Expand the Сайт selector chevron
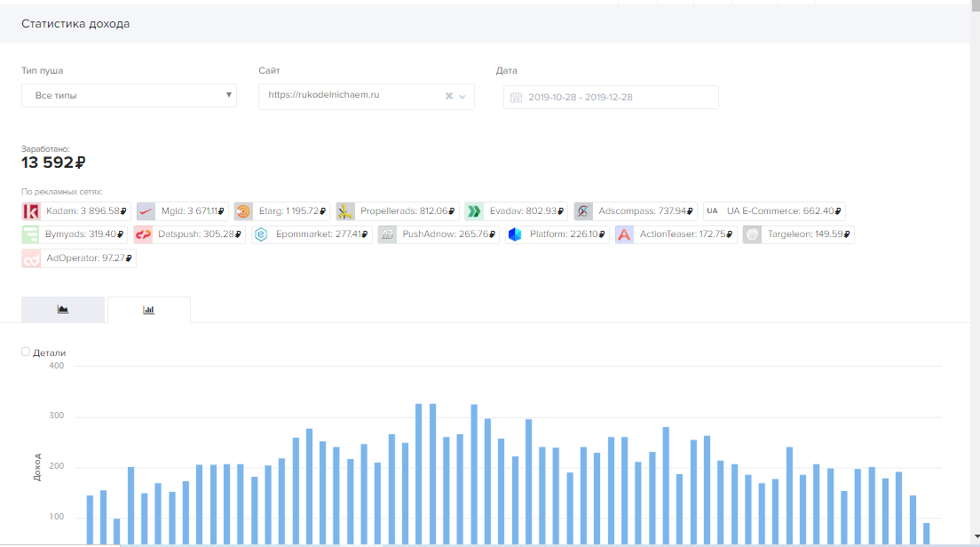 tap(462, 96)
